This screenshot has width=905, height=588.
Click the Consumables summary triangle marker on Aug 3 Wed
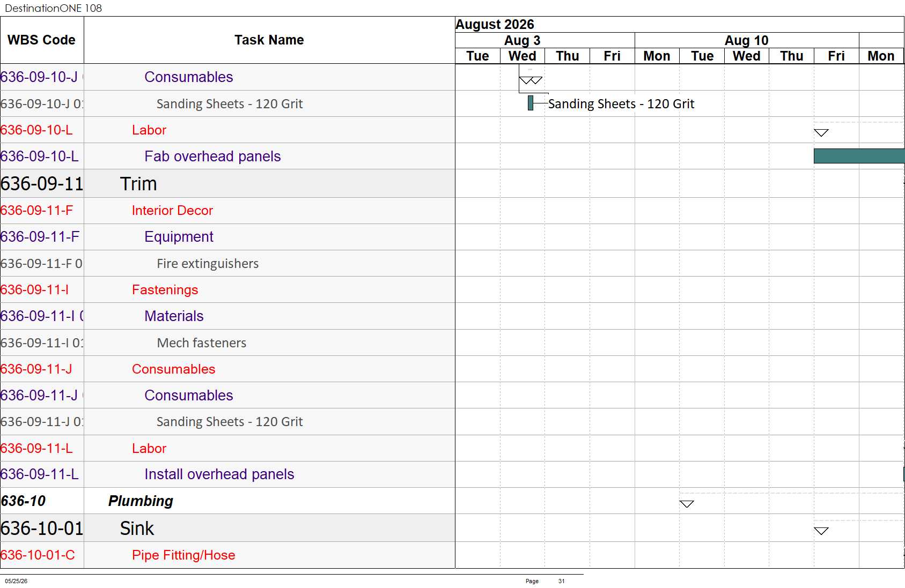point(531,80)
